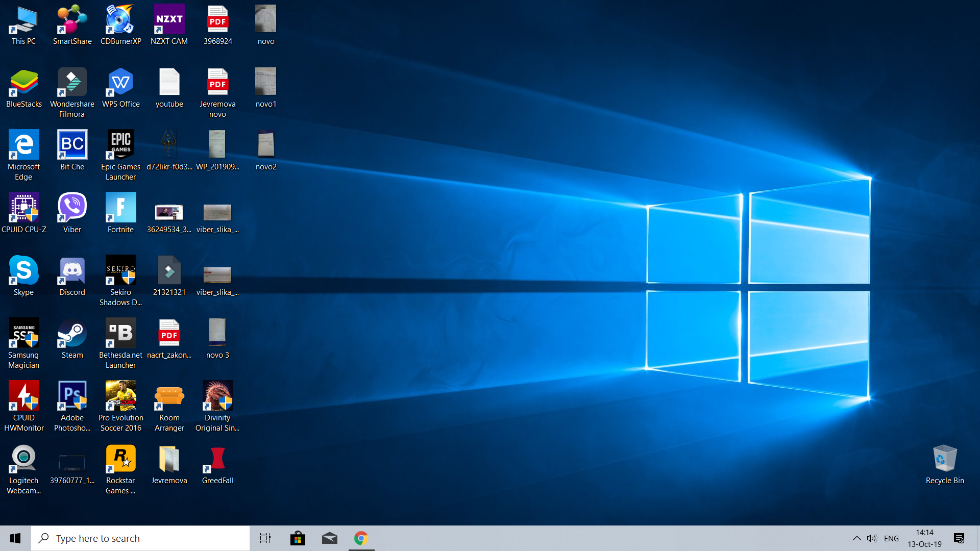The height and width of the screenshot is (551, 980).
Task: Select the novo2 image file
Action: (x=266, y=151)
